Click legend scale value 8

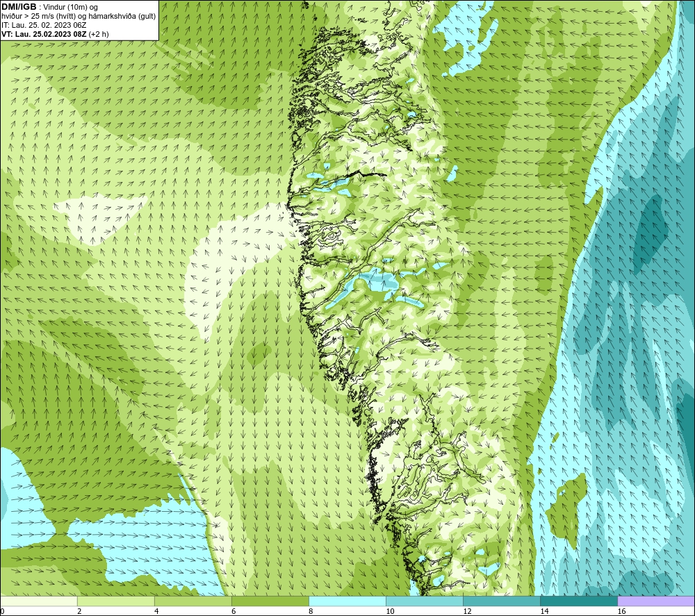(x=311, y=612)
